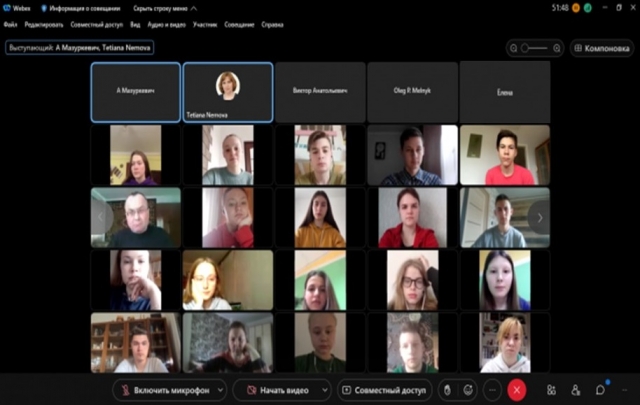
Task: End the meeting with red X button
Action: coord(517,390)
